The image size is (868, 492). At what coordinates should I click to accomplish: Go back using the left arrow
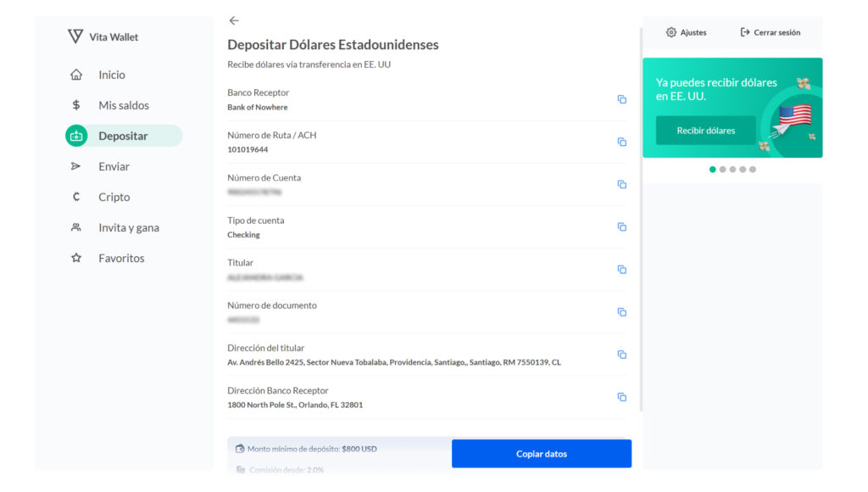[x=234, y=20]
